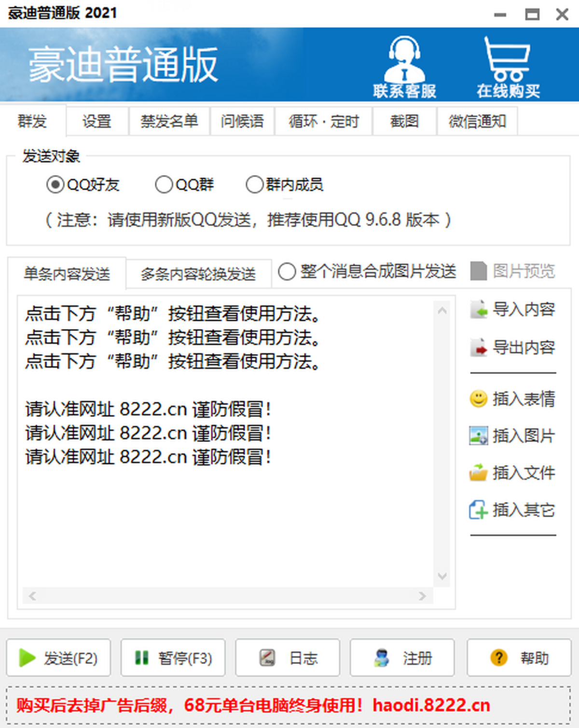Click the 插入图片 picture icon
Image resolution: width=579 pixels, height=728 pixels.
479,436
